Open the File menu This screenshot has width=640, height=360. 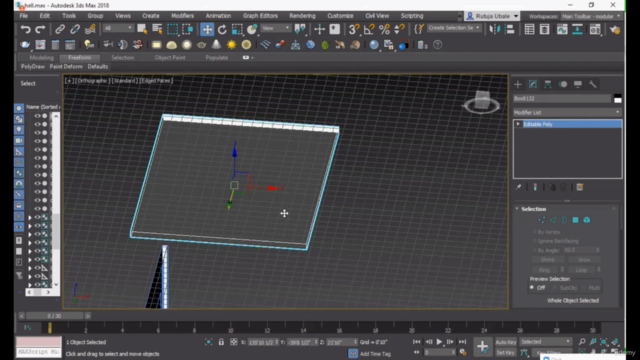[x=24, y=16]
